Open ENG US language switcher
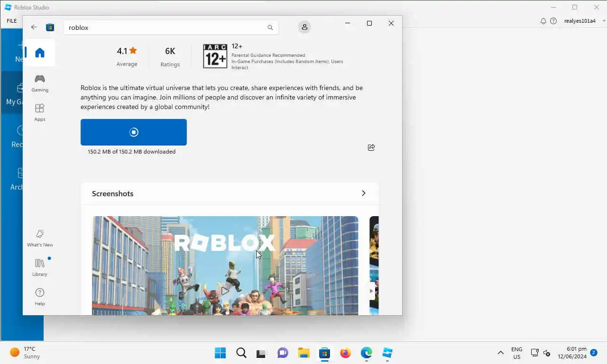The image size is (607, 364). [517, 353]
